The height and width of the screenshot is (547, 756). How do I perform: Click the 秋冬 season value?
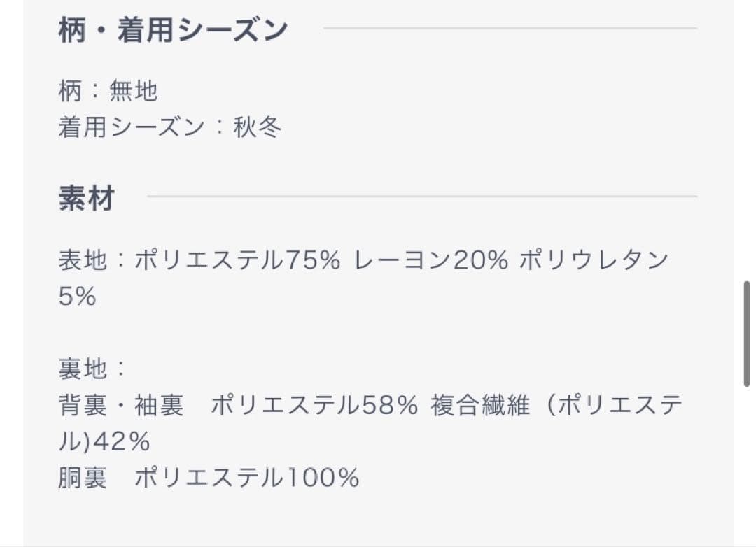258,127
